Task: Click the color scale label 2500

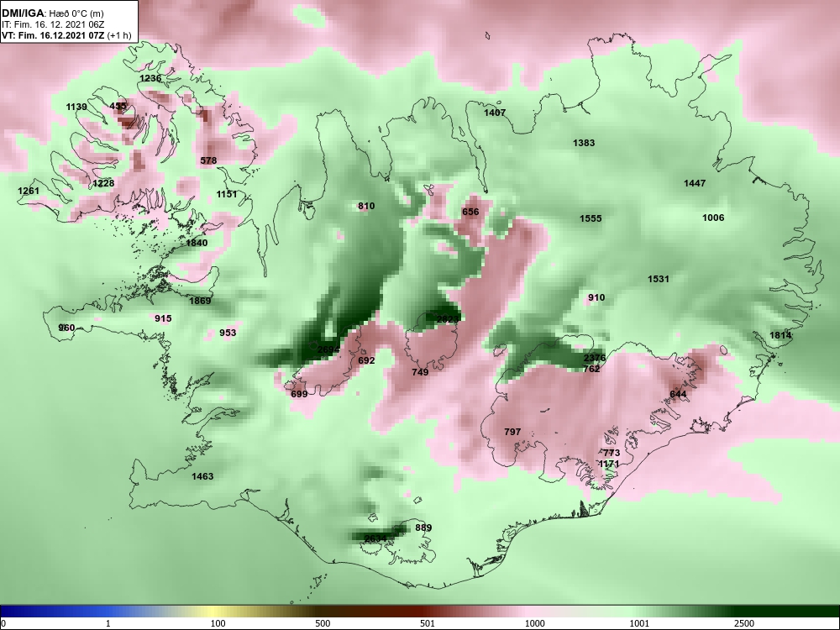Action: tap(745, 623)
